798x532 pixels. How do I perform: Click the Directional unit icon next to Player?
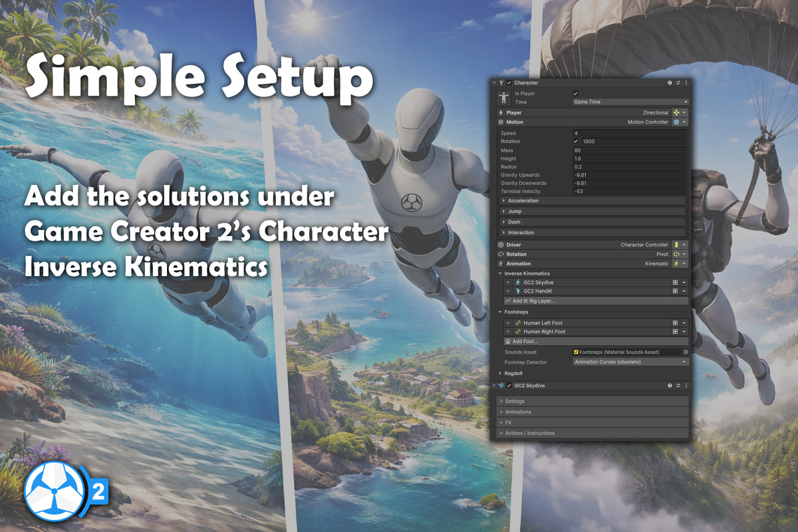point(676,112)
